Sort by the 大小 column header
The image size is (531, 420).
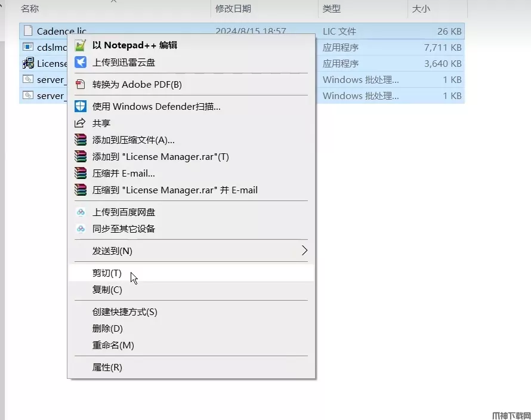click(x=421, y=8)
